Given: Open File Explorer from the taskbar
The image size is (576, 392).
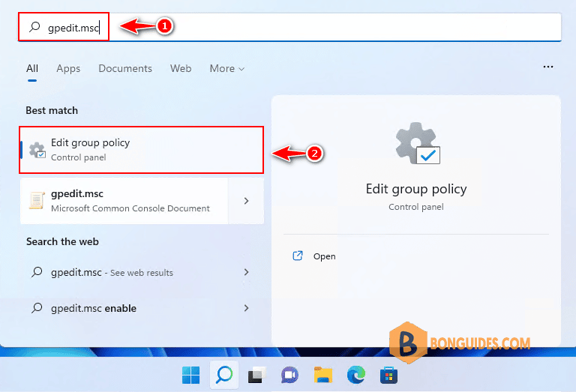Looking at the screenshot, I should (323, 375).
